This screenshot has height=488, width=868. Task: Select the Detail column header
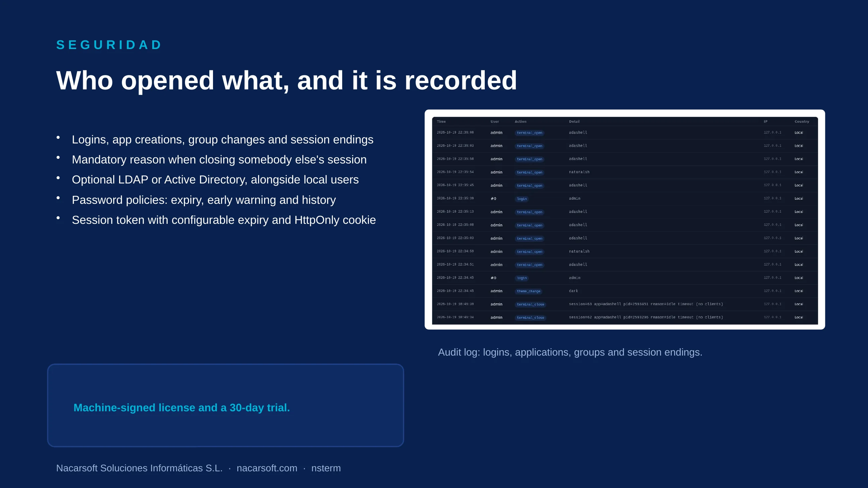(574, 121)
